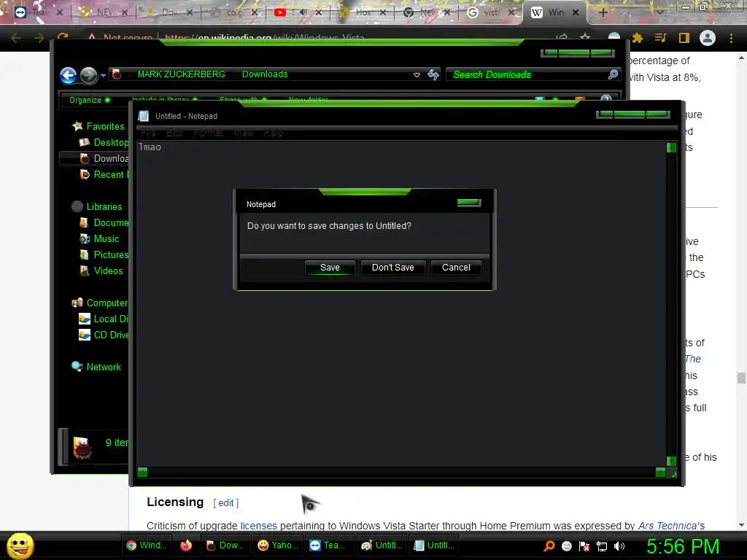This screenshot has width=747, height=560.
Task: Open the Chrome profile avatar
Action: [708, 38]
